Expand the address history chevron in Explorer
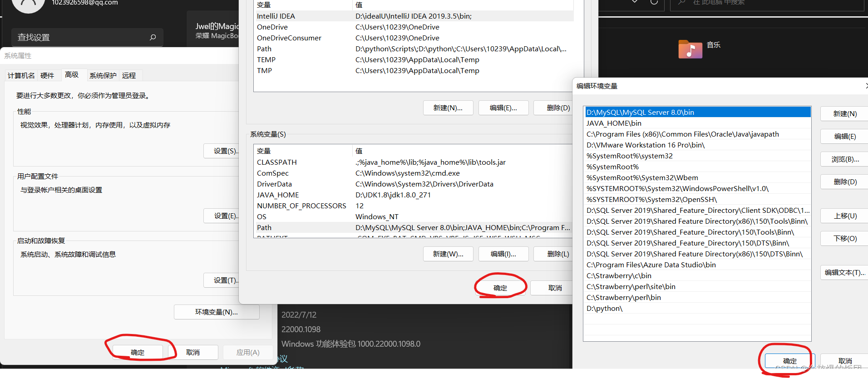This screenshot has height=378, width=868. pos(635,2)
